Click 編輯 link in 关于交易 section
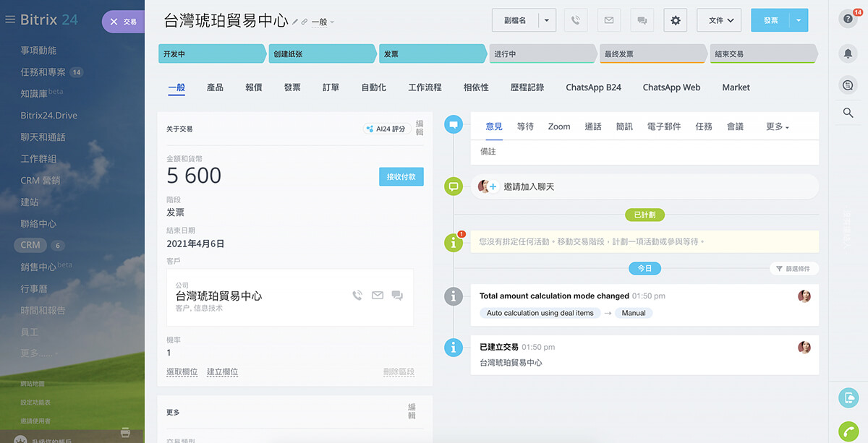The width and height of the screenshot is (868, 443). [420, 128]
